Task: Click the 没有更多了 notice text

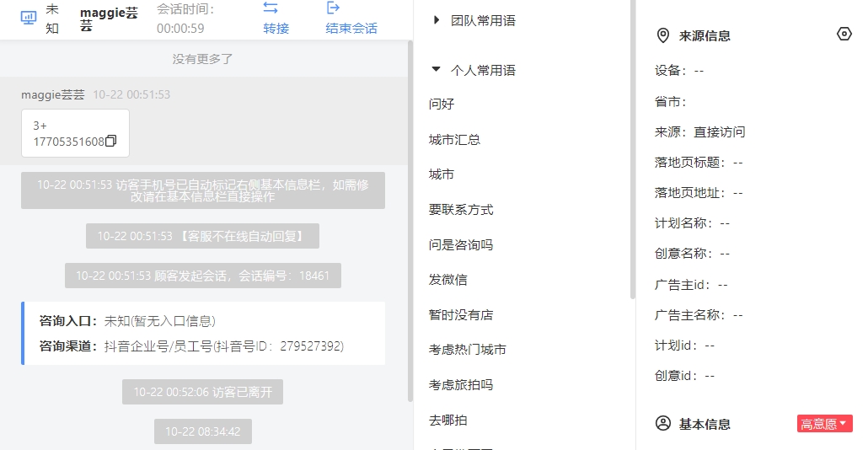Action: tap(202, 59)
